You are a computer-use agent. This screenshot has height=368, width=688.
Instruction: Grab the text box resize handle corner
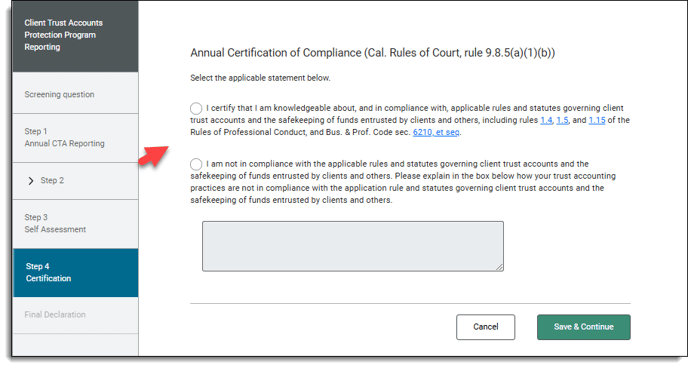500,267
